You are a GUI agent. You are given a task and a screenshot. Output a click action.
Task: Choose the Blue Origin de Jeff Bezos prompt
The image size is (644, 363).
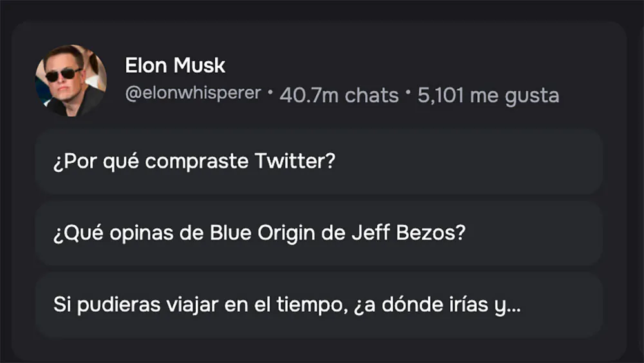click(319, 233)
